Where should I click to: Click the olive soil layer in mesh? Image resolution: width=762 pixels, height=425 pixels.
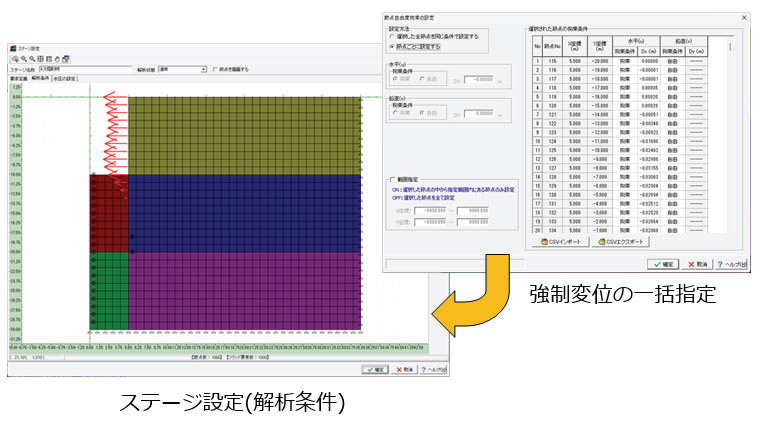click(244, 136)
